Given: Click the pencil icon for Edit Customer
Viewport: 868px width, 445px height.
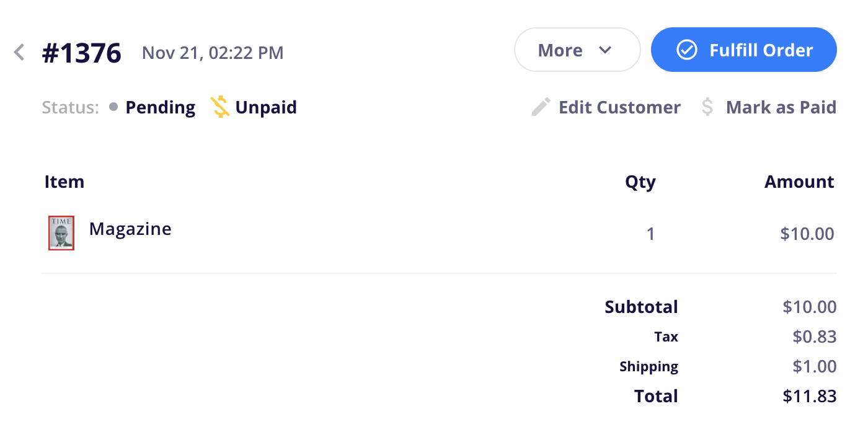Looking at the screenshot, I should pos(541,107).
